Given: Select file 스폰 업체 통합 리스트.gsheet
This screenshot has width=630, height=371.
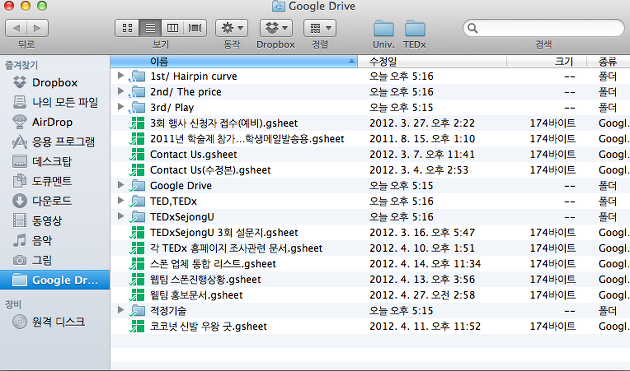Looking at the screenshot, I should tap(213, 264).
